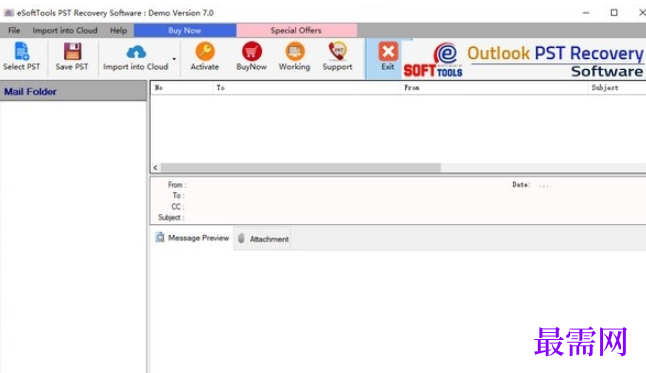This screenshot has width=646, height=373.
Task: Click the blue Buy Now button
Action: (185, 30)
